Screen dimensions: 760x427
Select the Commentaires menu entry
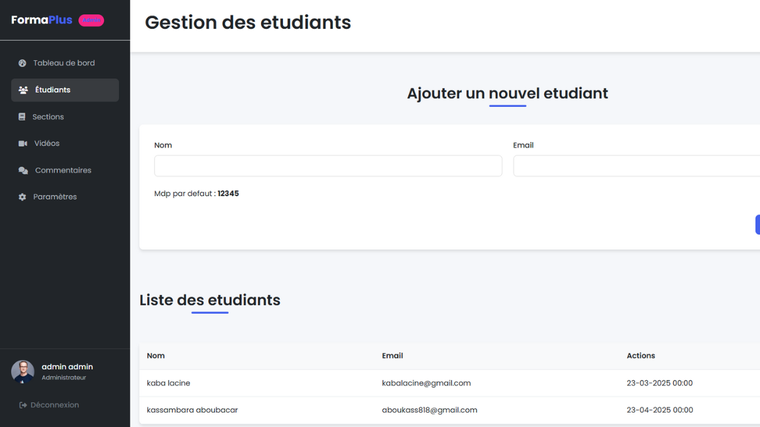[x=63, y=170]
